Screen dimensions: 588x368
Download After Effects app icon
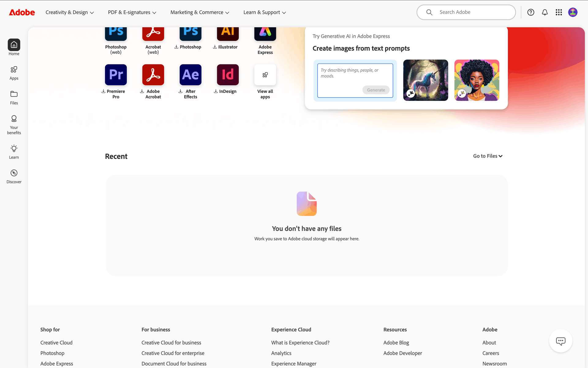[190, 75]
